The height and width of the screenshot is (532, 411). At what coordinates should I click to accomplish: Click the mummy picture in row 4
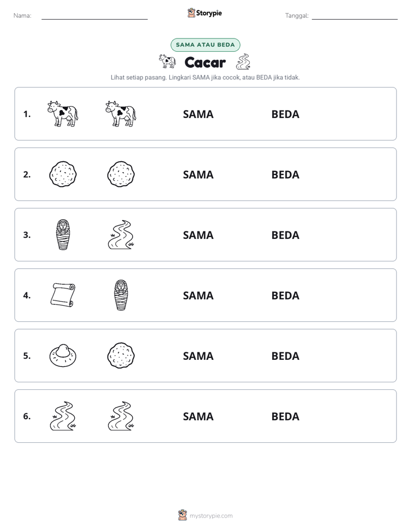tap(121, 295)
